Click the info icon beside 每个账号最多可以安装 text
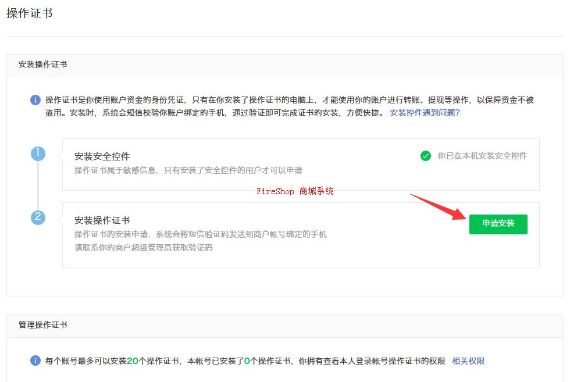 pos(35,360)
